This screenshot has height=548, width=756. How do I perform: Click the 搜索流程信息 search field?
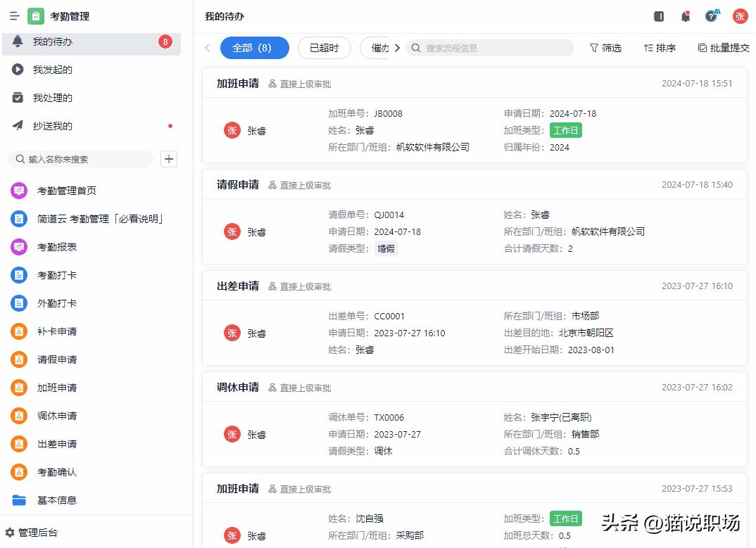(x=490, y=48)
